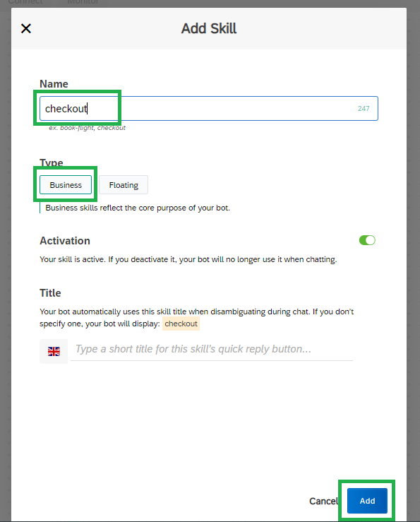Cancel adding the skill

tap(323, 501)
